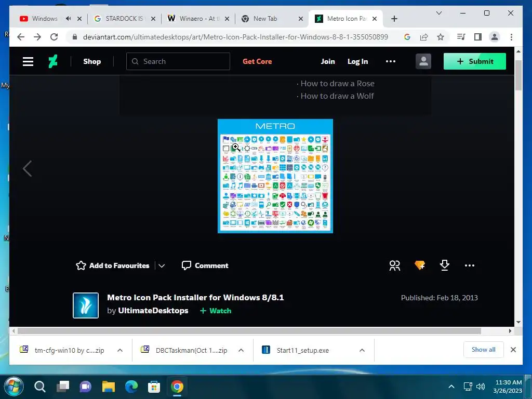Open the Chrome media controls icon
The height and width of the screenshot is (399, 532).
click(x=461, y=37)
